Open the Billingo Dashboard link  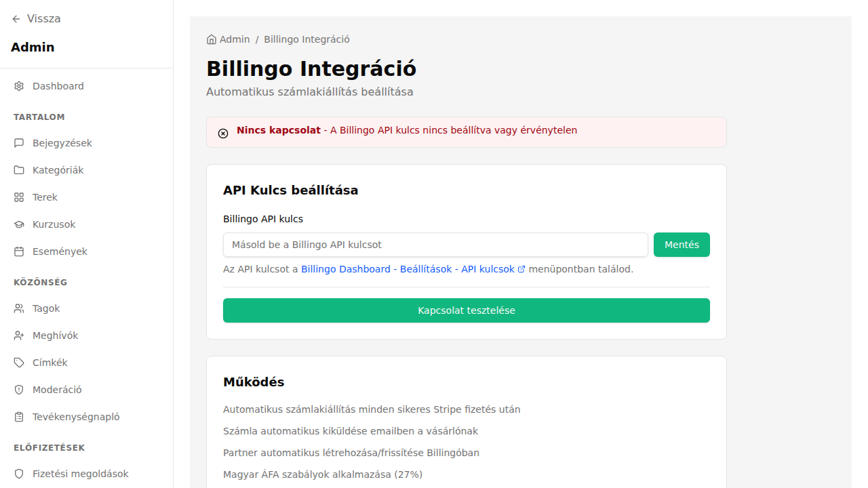click(x=345, y=268)
